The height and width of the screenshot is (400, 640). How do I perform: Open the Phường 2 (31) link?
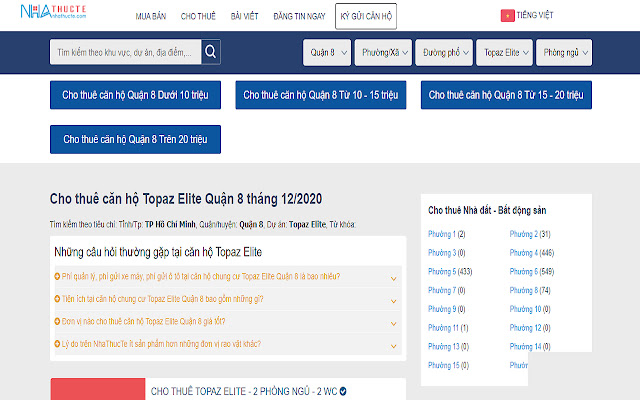pyautogui.click(x=530, y=234)
